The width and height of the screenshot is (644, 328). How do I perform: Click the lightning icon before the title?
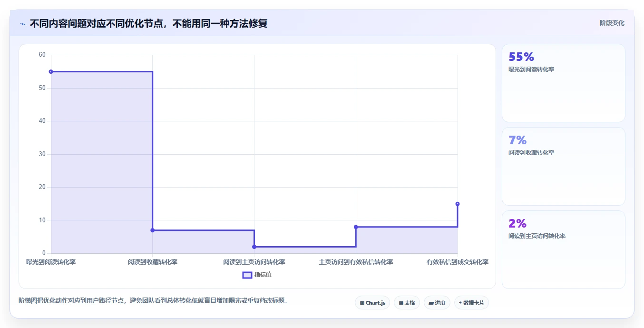click(x=22, y=23)
